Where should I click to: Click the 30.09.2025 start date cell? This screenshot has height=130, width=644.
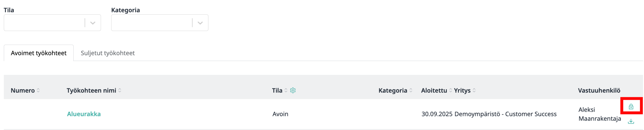click(437, 114)
